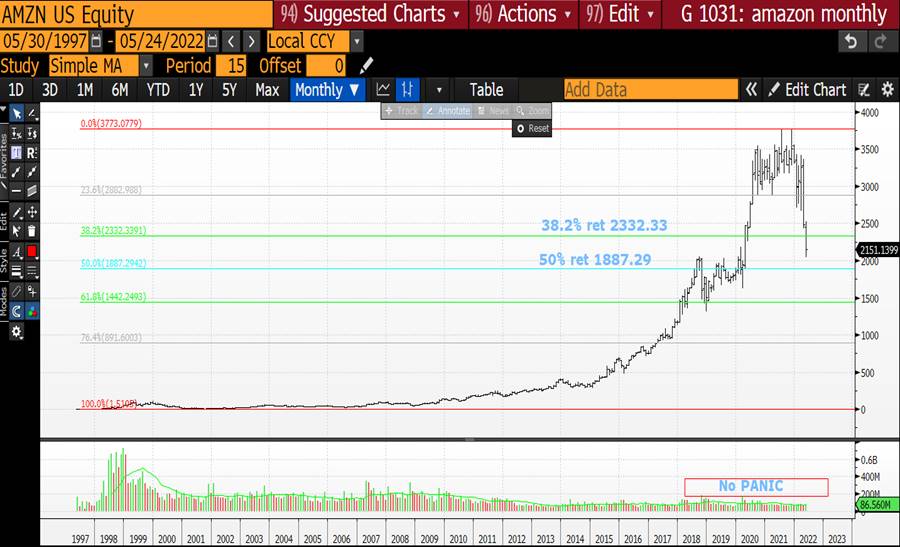Expand the Simple MA study dropdown
900x547 pixels.
[146, 65]
